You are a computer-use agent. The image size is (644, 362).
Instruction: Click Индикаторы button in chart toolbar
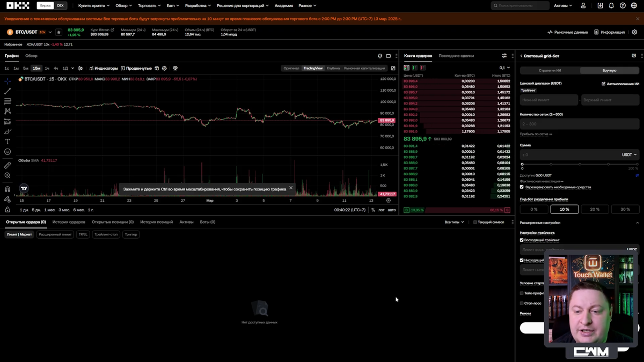tap(104, 68)
